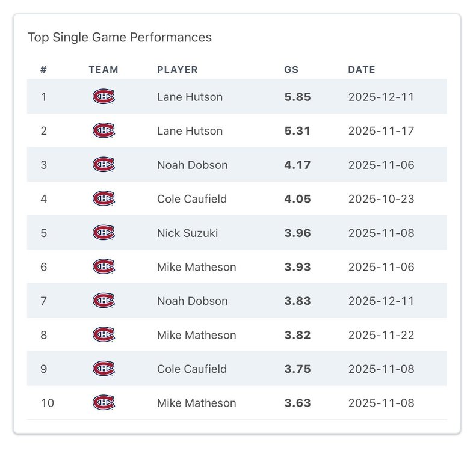Viewport: 476px width, 451px height.
Task: Click the 5.31 game score value
Action: (x=297, y=130)
